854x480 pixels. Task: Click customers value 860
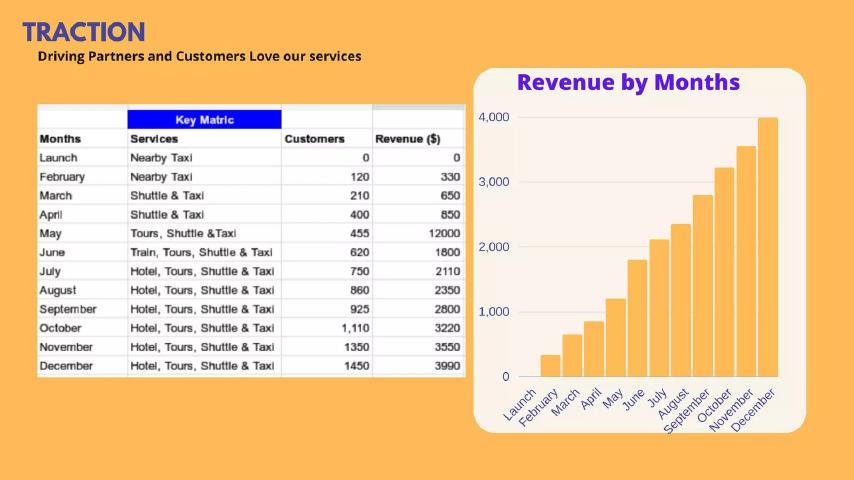pyautogui.click(x=359, y=290)
